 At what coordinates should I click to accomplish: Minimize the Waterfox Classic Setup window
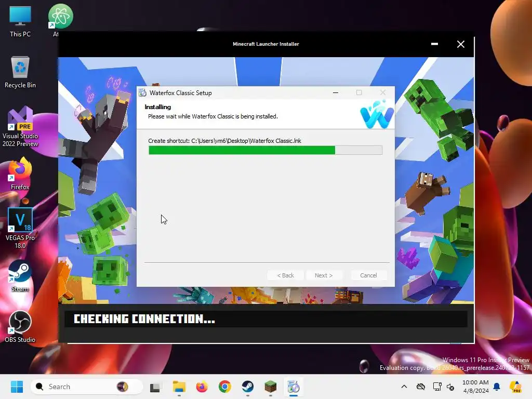point(336,92)
